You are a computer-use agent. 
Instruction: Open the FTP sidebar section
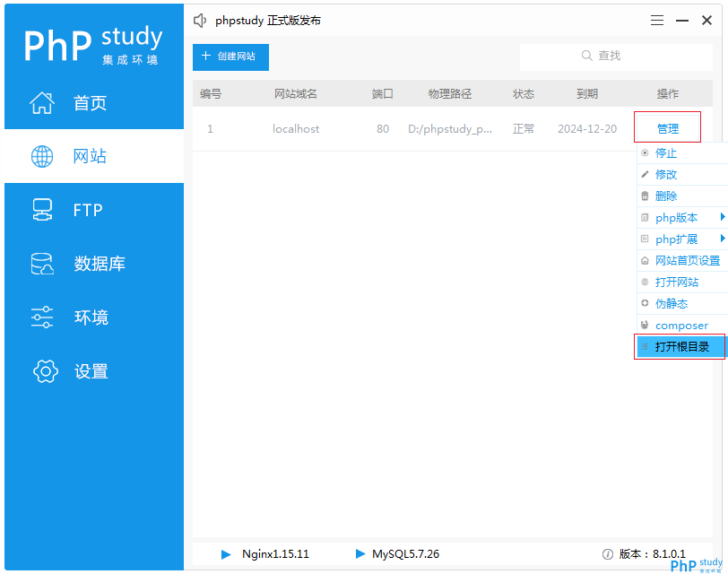coord(94,210)
